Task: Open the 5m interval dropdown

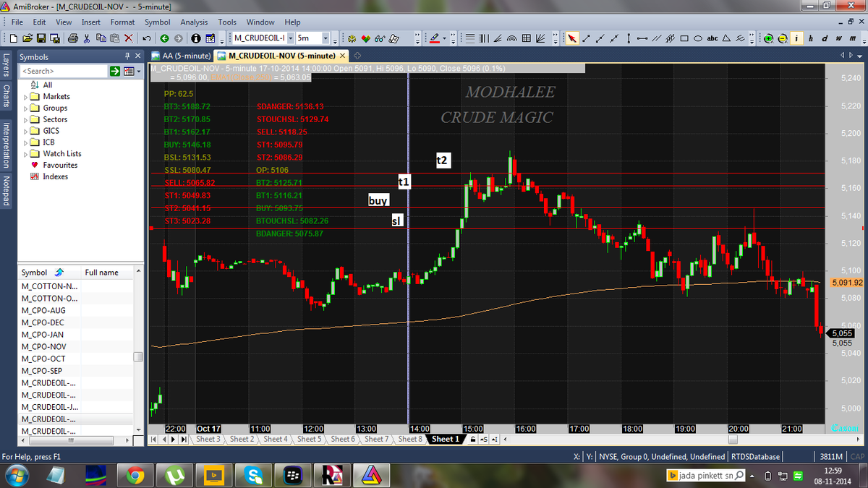Action: click(325, 38)
